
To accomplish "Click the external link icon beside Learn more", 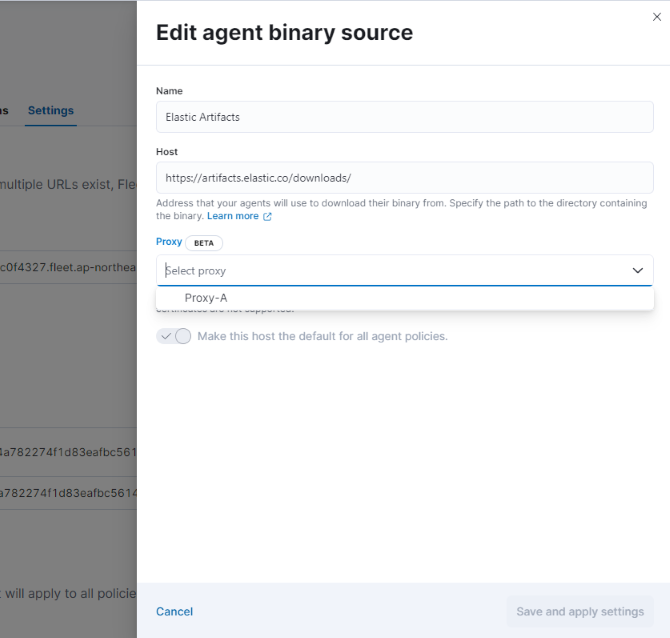I will click(267, 216).
